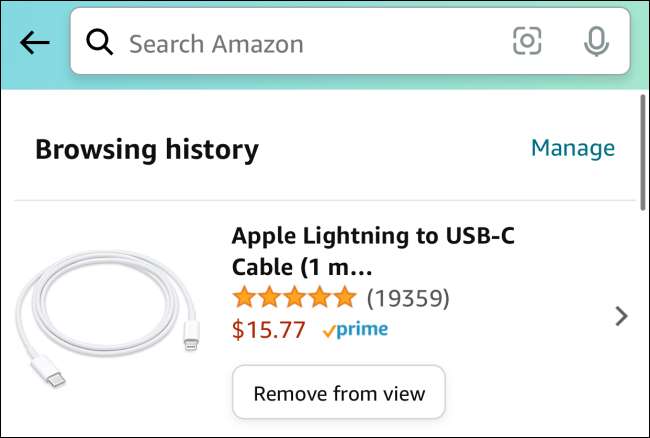Click the Browsing history heading

tap(146, 150)
